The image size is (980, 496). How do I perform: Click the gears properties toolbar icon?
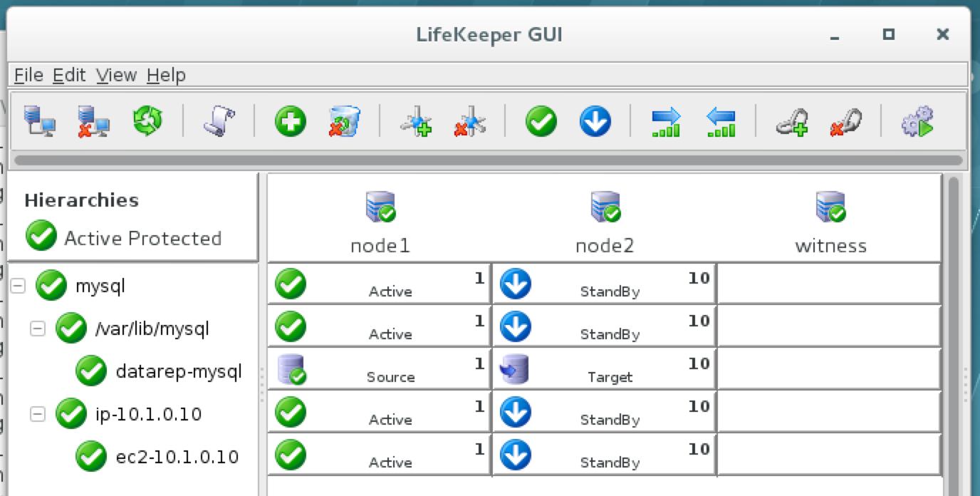[917, 121]
